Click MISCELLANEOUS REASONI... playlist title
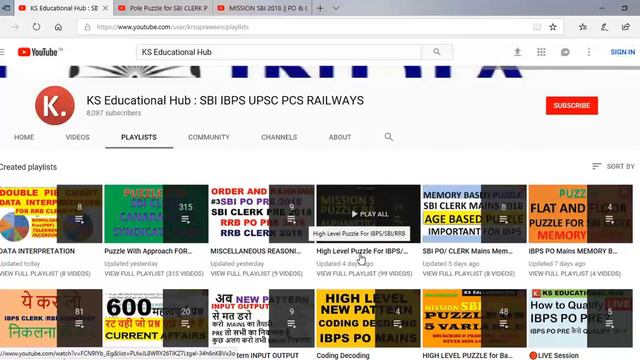Screen dimensions: 640x360 (x=256, y=251)
